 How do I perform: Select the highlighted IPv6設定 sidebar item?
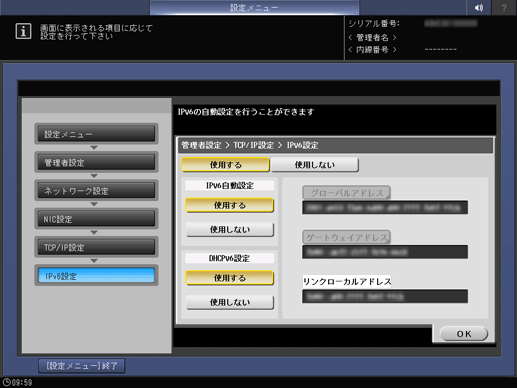point(96,276)
